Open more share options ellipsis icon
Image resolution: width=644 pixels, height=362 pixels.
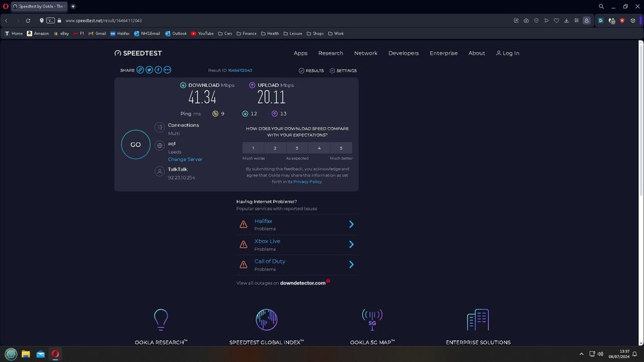pyautogui.click(x=168, y=70)
